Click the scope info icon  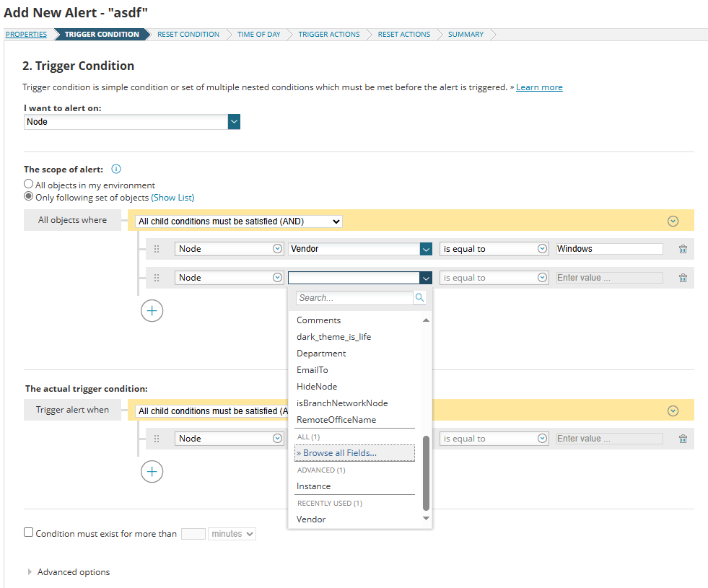point(115,170)
